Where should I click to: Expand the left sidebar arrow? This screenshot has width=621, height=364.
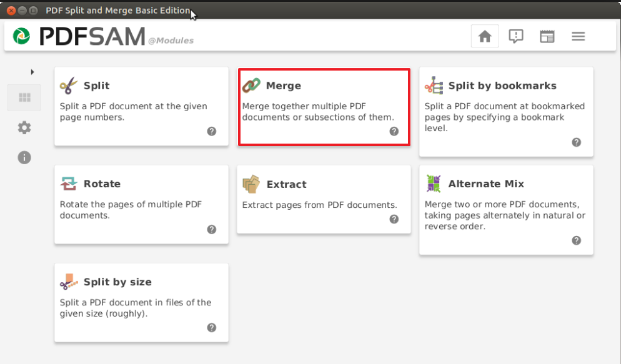pos(32,72)
